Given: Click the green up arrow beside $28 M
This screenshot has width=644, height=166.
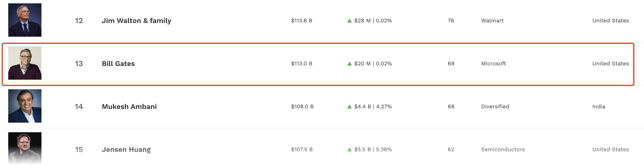Looking at the screenshot, I should point(350,21).
